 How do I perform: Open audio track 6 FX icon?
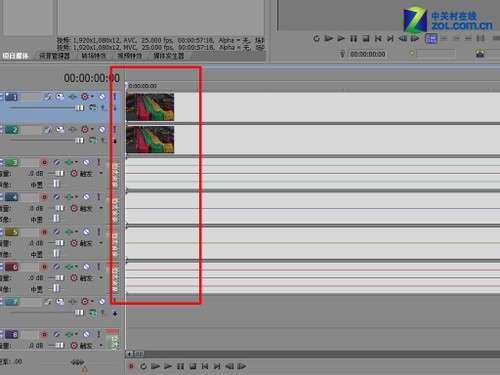point(69,267)
